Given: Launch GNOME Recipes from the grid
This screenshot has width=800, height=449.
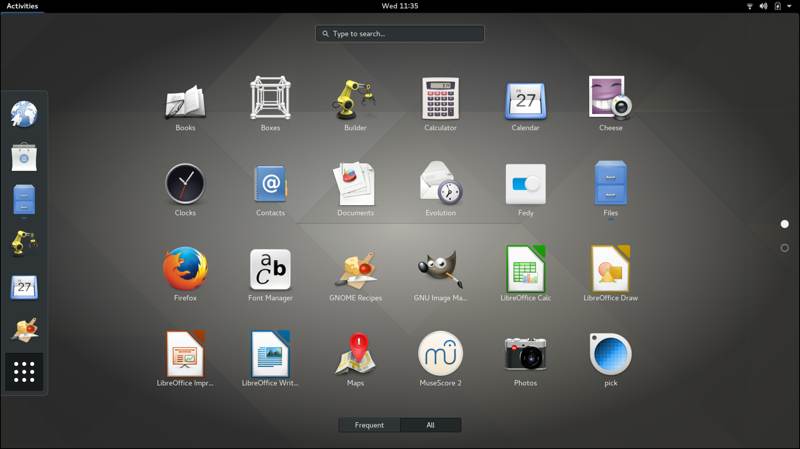Looking at the screenshot, I should pos(356,275).
